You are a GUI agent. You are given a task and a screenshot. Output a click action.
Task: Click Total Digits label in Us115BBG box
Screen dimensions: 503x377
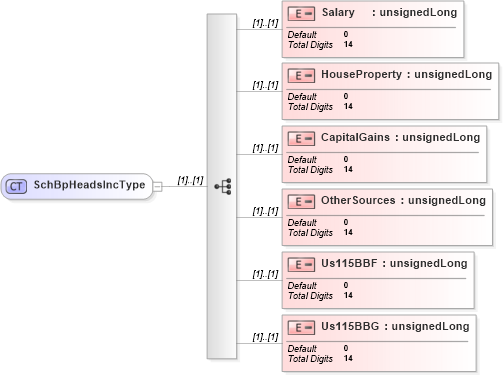(310, 359)
